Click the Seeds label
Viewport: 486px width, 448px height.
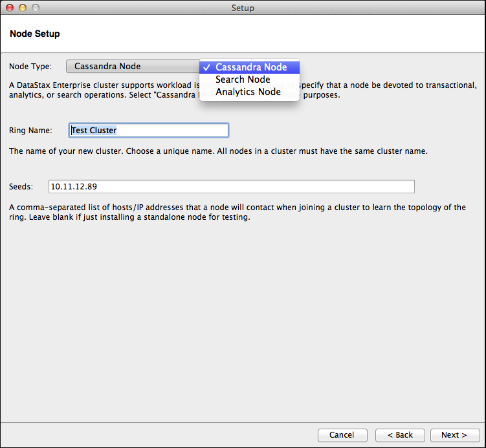tap(21, 187)
